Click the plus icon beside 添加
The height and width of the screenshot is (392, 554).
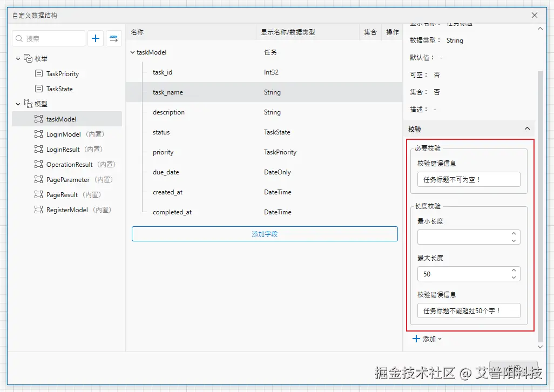416,339
